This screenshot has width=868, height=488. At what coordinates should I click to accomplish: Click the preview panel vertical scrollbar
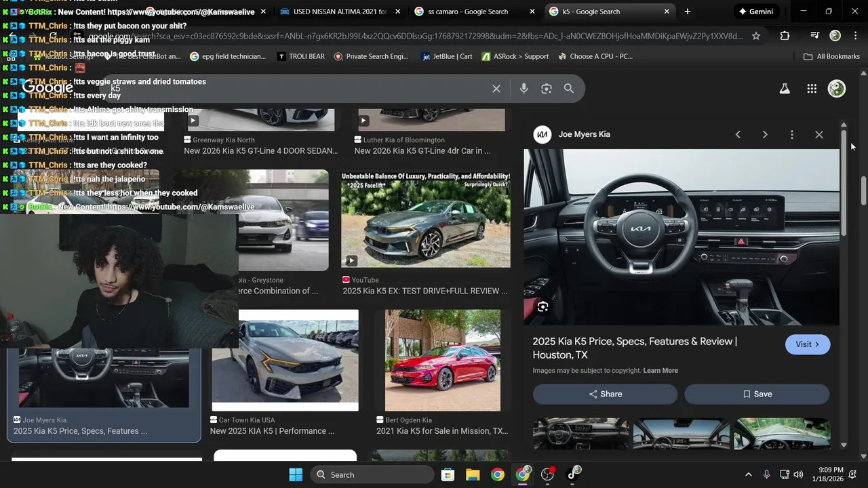(x=844, y=183)
